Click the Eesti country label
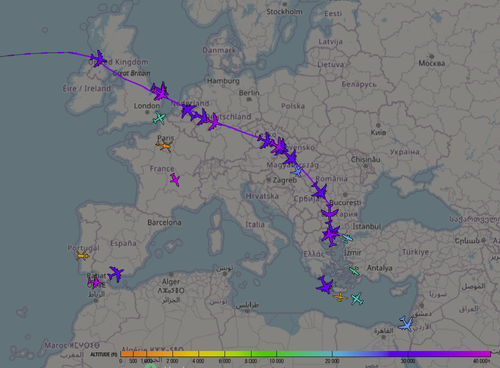The image size is (500, 368). click(333, 14)
